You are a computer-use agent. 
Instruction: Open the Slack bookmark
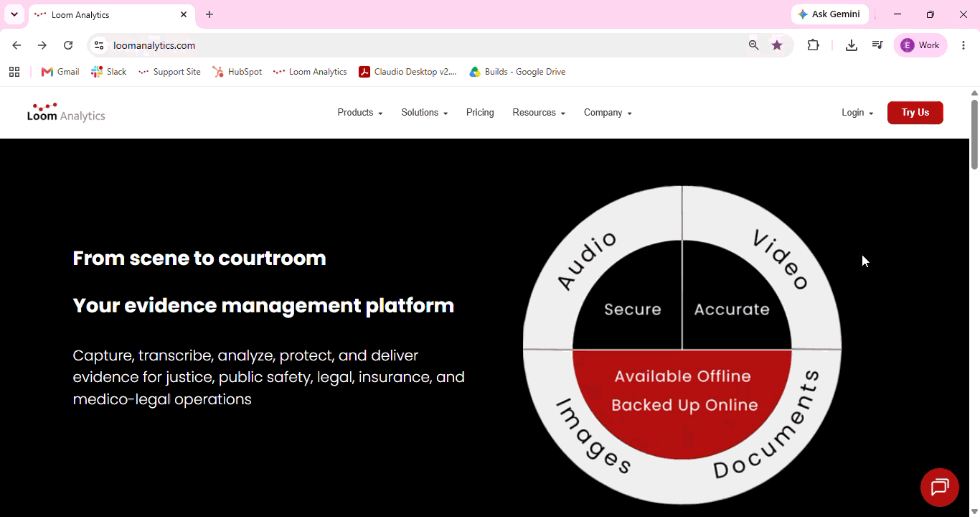point(109,72)
